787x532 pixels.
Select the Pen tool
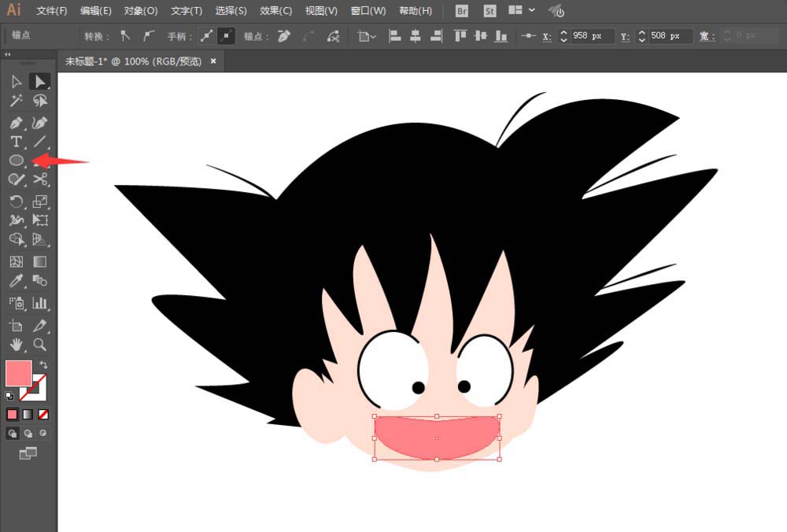tap(16, 123)
